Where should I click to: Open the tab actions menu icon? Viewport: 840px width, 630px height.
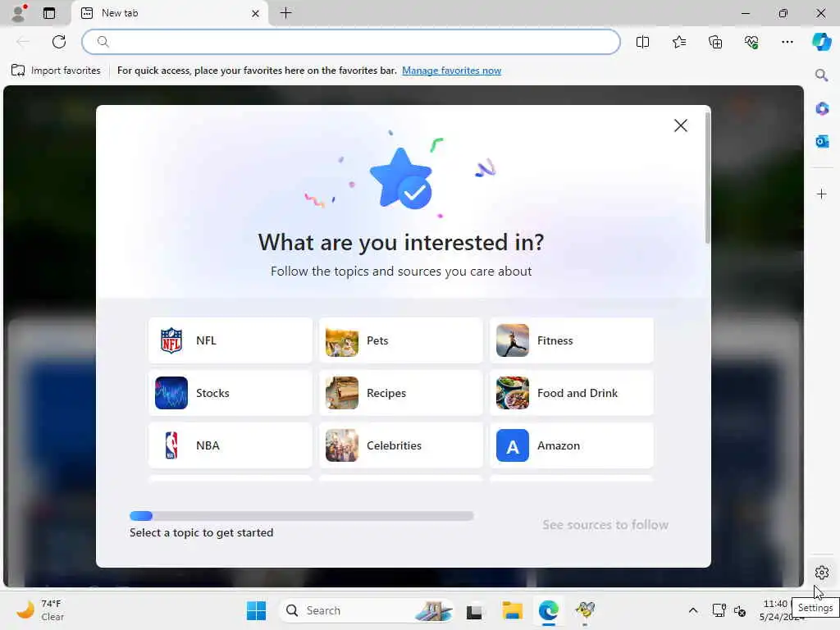pos(49,13)
